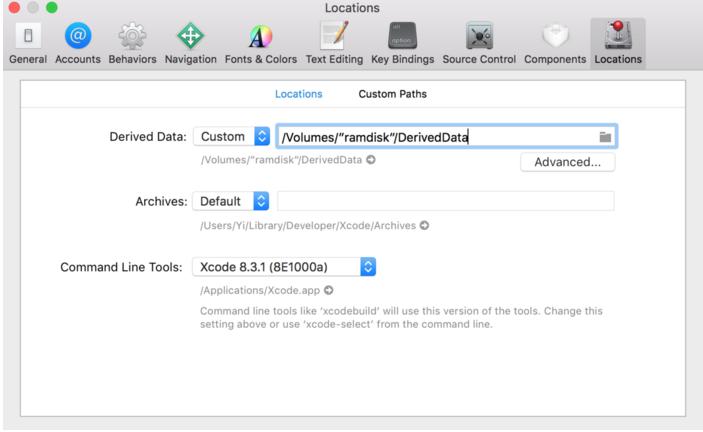Image resolution: width=703 pixels, height=432 pixels.
Task: Click into the Derived Data path field
Action: (447, 137)
